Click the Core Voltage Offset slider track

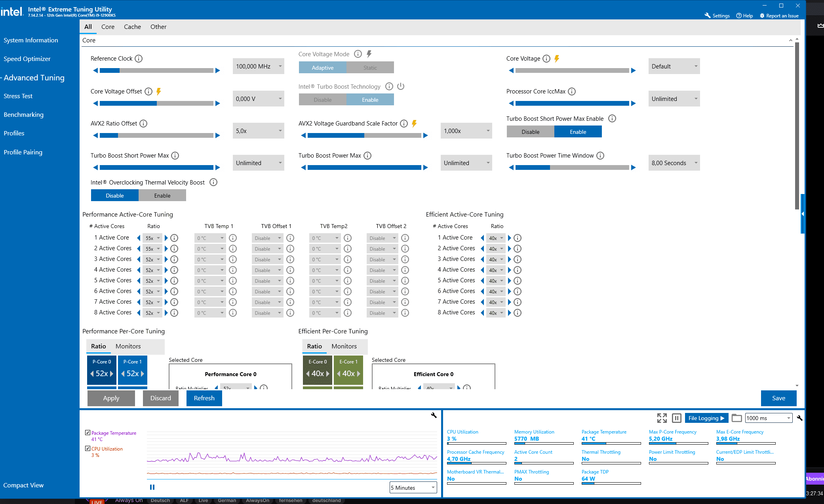click(156, 103)
